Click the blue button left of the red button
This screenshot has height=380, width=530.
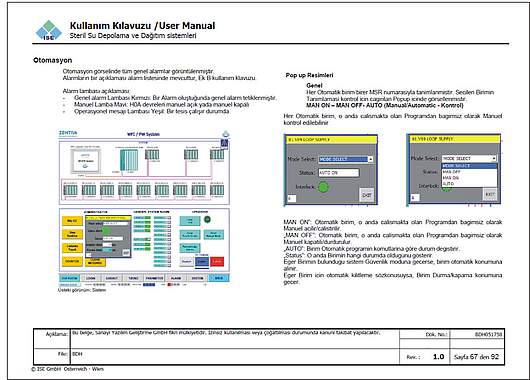202,261
